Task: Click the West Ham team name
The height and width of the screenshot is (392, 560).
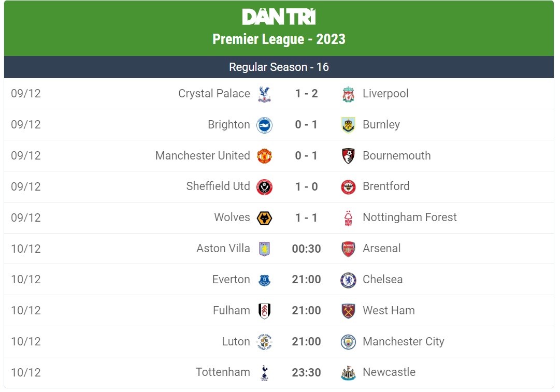Action: [x=387, y=311]
